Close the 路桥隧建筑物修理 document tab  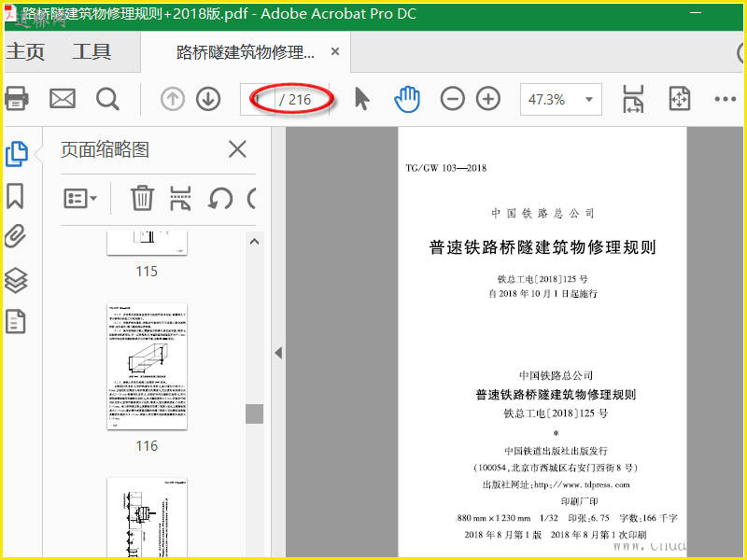pos(335,51)
